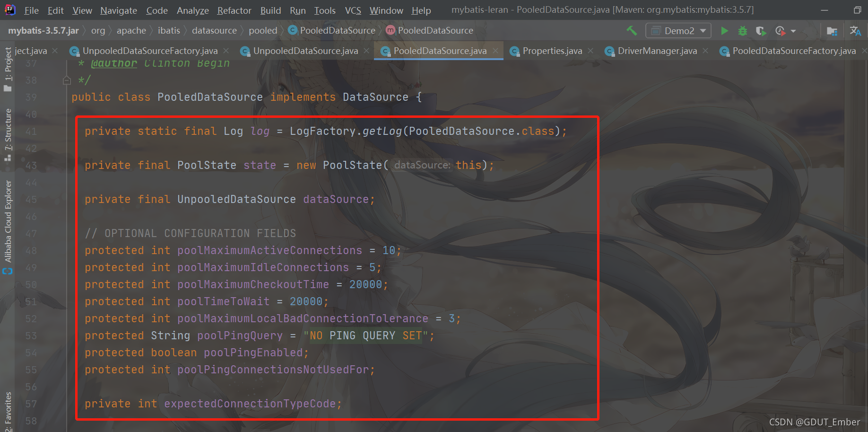The width and height of the screenshot is (868, 432).
Task: Open the Analyze menu
Action: (193, 10)
